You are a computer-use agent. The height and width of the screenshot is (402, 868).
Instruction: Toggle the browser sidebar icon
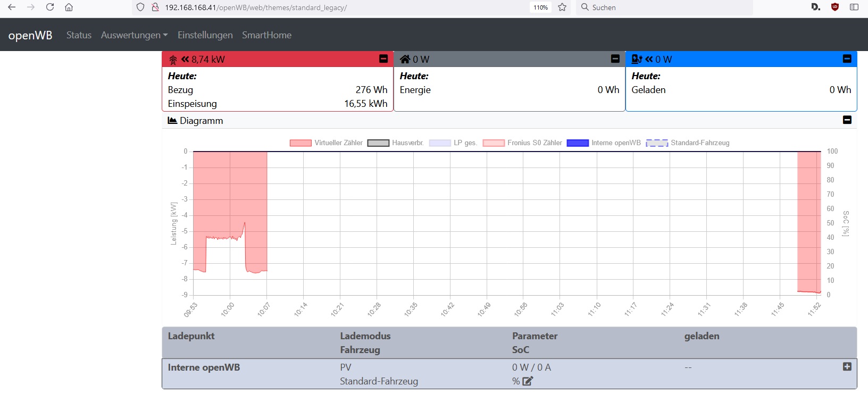[x=854, y=7]
